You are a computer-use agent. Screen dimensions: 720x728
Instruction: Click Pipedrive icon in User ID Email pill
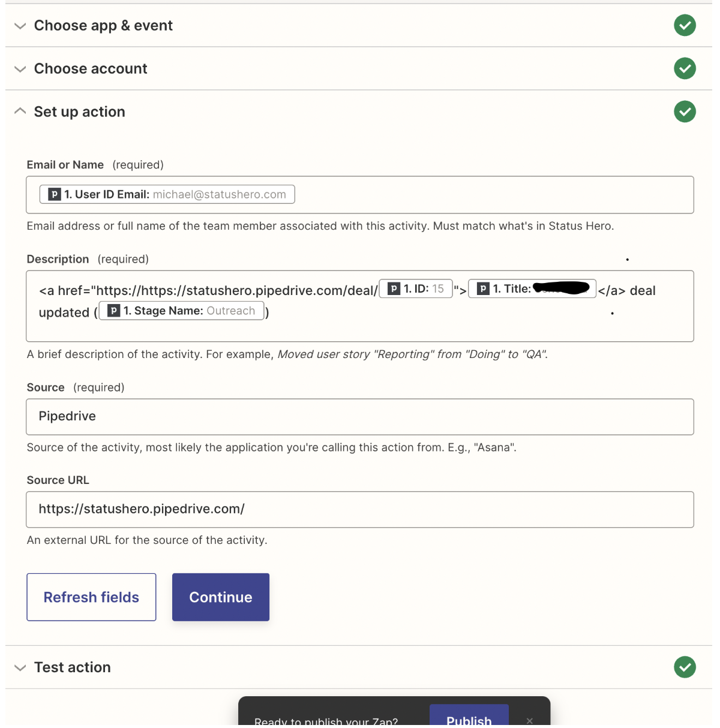click(x=55, y=194)
